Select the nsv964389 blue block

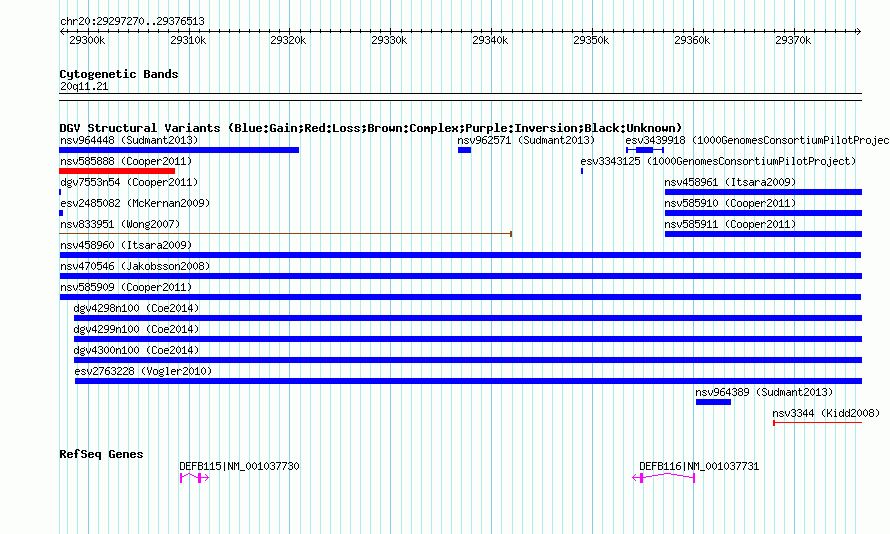point(713,402)
